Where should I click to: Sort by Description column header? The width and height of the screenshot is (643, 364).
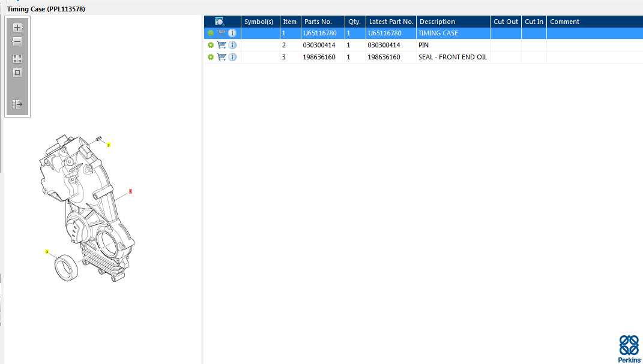(453, 22)
